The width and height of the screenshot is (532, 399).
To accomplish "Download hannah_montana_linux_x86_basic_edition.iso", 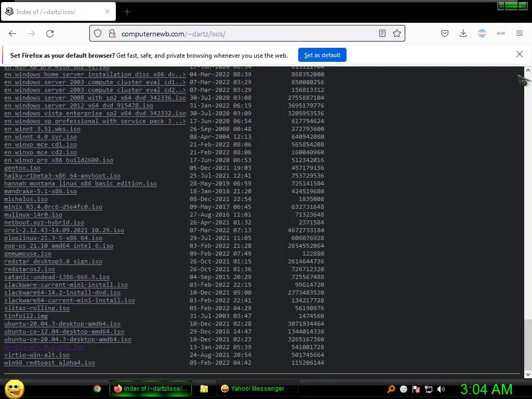I will click(81, 183).
